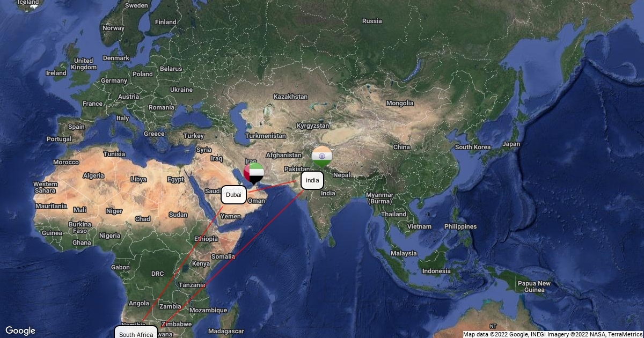Select the india label box
The image size is (644, 338).
(312, 181)
